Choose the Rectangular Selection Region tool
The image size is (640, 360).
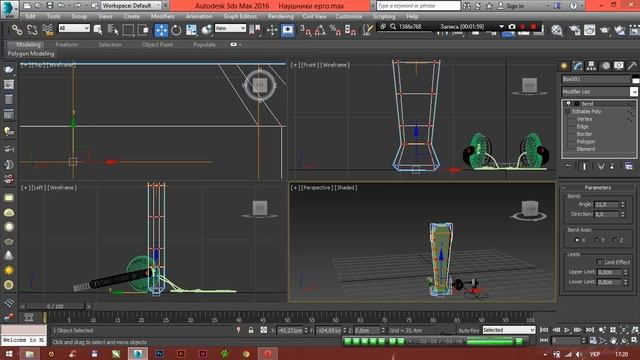tap(128, 30)
